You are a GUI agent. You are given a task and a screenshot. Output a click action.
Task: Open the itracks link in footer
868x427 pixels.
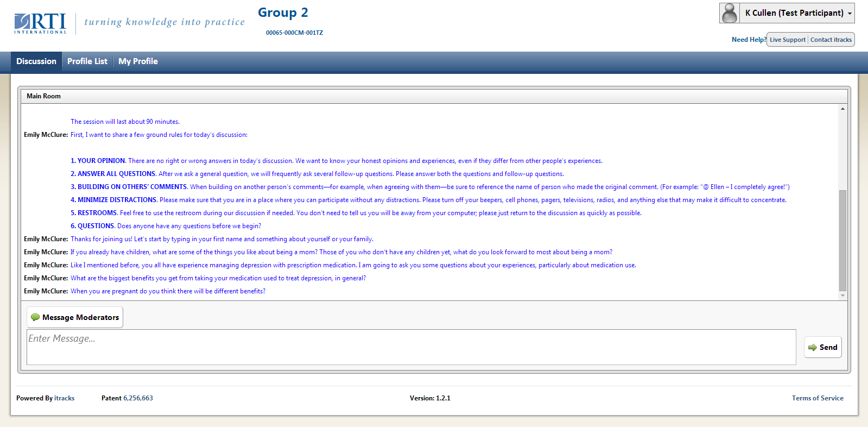tap(64, 398)
